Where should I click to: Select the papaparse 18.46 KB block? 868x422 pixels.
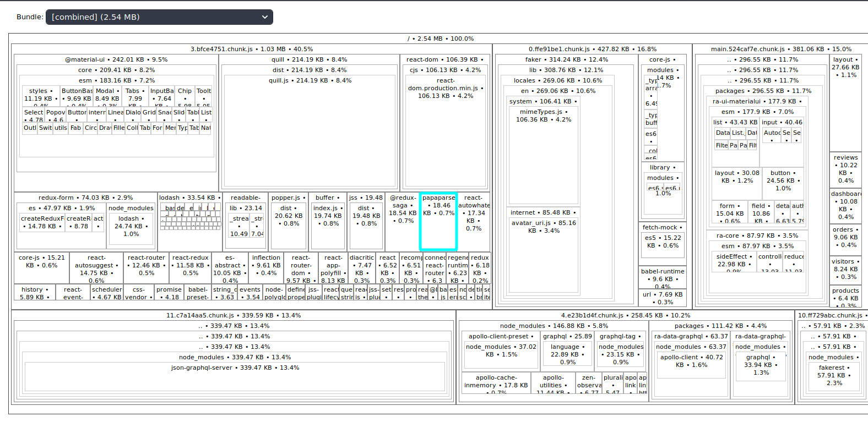(x=438, y=221)
